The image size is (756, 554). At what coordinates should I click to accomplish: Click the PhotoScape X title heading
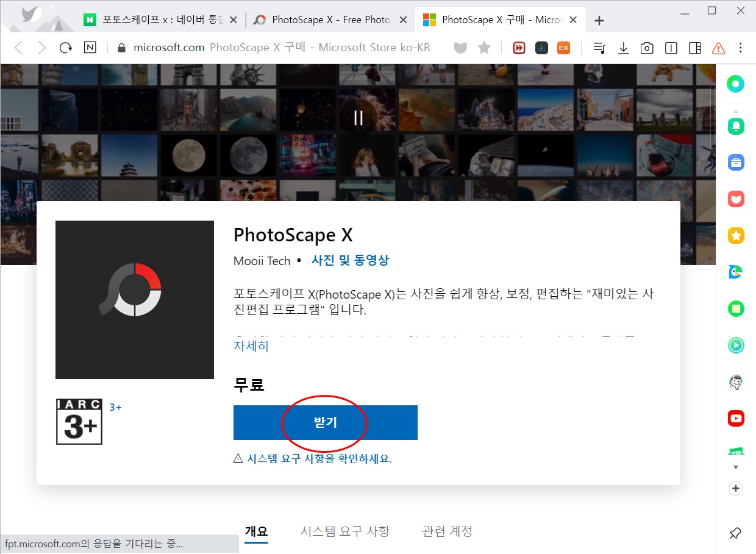(293, 235)
